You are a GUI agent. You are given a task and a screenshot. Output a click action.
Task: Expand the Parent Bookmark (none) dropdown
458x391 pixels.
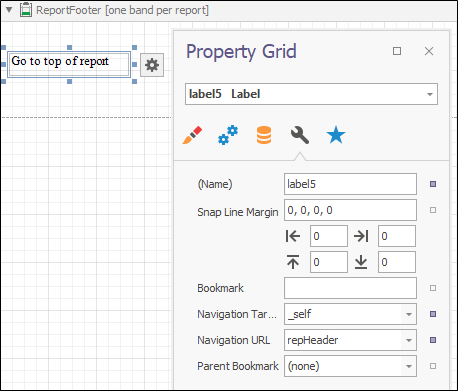point(409,366)
